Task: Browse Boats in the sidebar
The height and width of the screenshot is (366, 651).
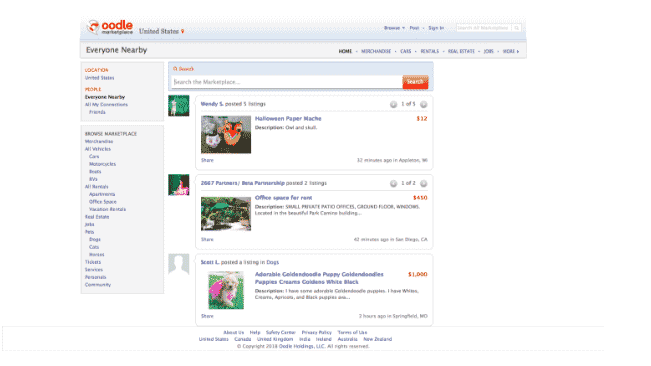Action: tap(95, 171)
